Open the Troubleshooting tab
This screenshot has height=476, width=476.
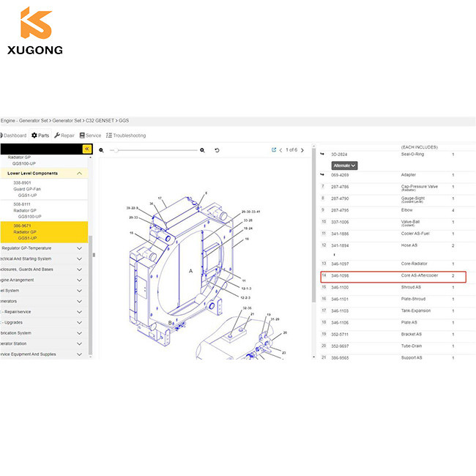tap(126, 135)
